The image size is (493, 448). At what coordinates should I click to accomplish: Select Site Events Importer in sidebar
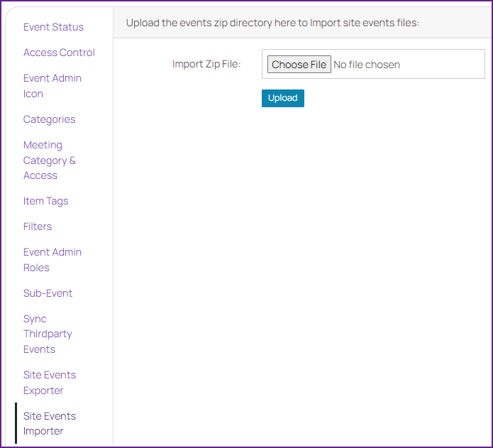click(50, 423)
